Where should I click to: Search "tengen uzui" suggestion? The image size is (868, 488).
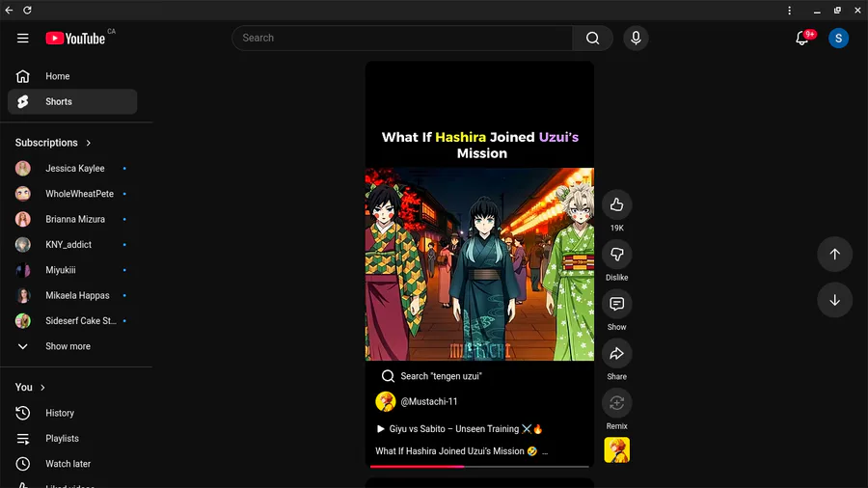[x=432, y=376]
